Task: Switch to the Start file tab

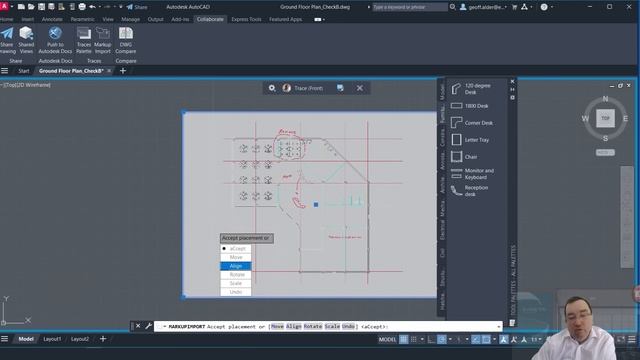Action: click(24, 71)
